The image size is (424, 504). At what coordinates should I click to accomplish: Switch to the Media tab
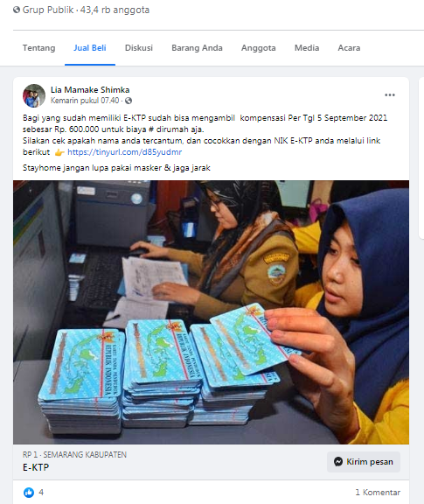pos(307,48)
